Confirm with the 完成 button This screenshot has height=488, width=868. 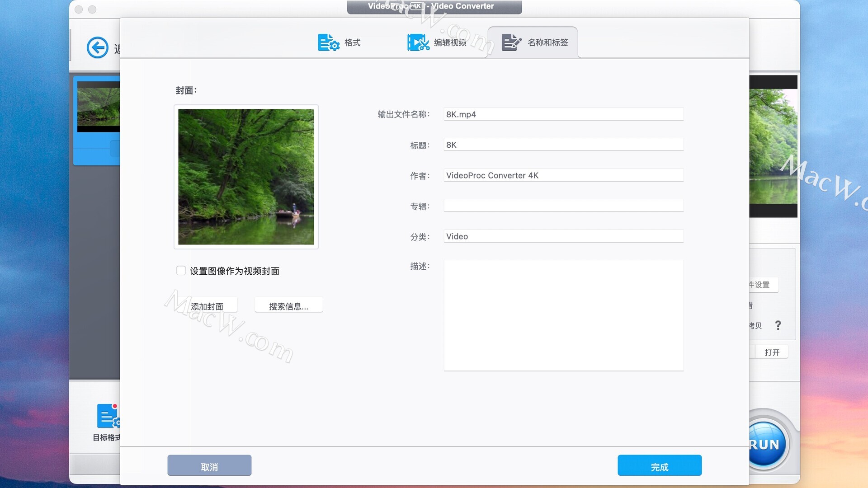pos(660,465)
